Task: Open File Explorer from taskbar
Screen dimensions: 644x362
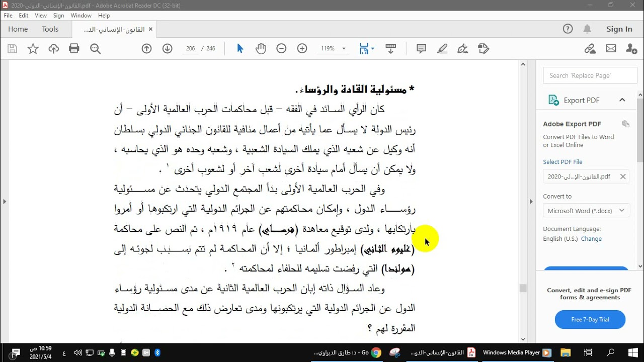Action: point(565,352)
